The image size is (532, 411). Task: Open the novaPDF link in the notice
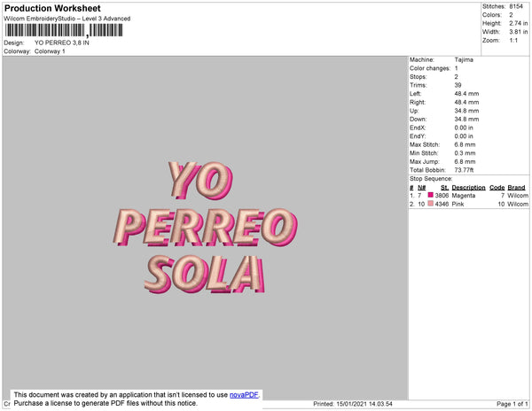(x=244, y=395)
